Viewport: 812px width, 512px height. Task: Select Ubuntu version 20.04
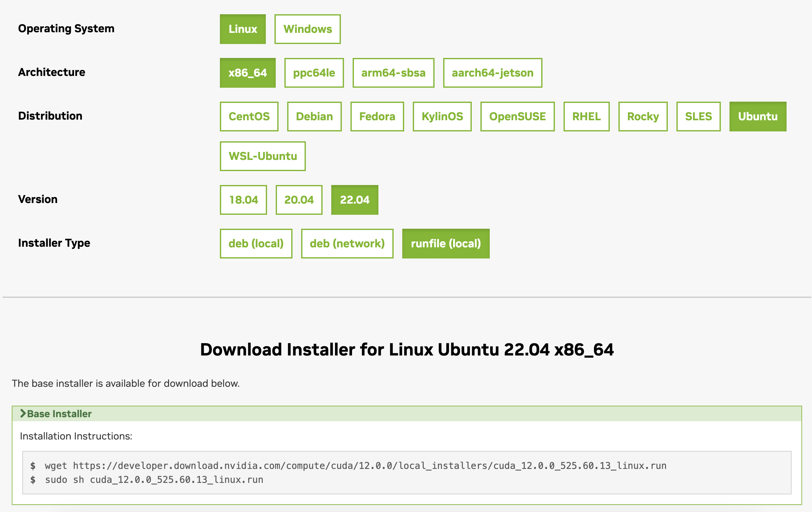point(299,200)
